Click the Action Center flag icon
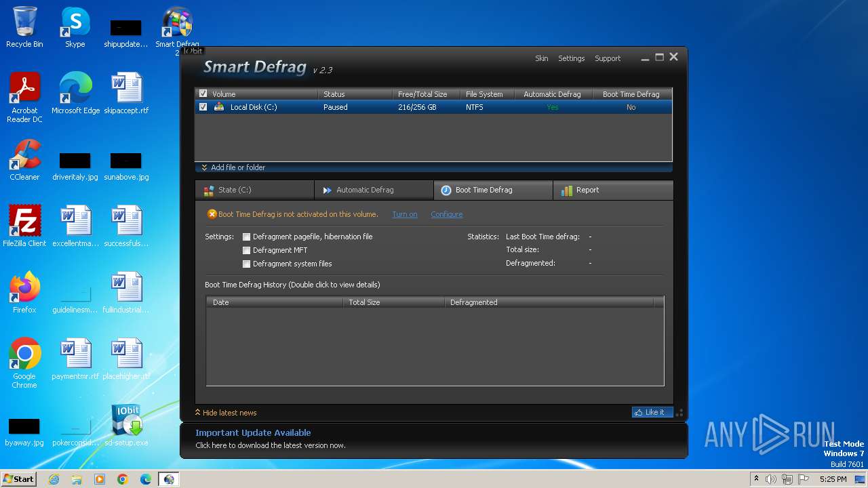 [x=804, y=479]
